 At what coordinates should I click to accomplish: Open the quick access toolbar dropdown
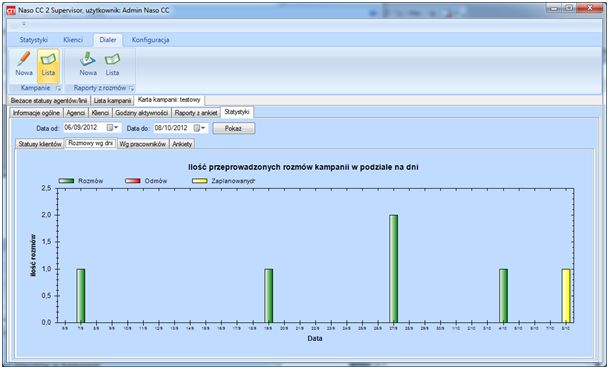24,24
